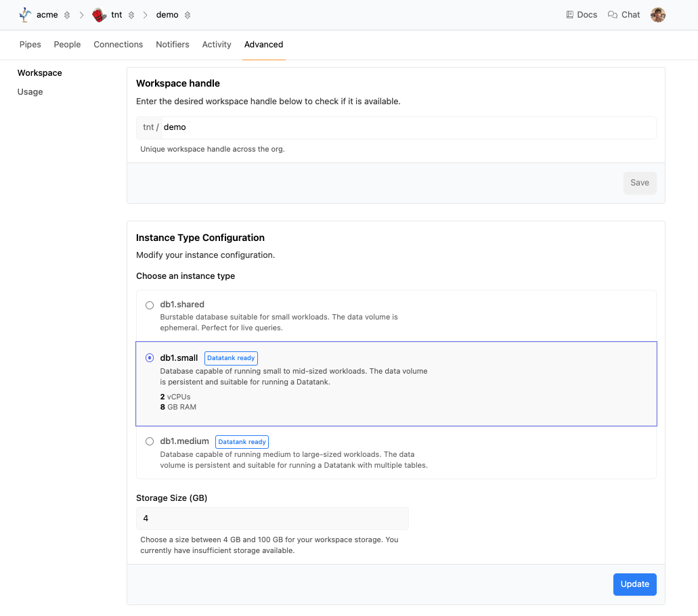
Task: Choose the db1.medium instance type
Action: 150,441
